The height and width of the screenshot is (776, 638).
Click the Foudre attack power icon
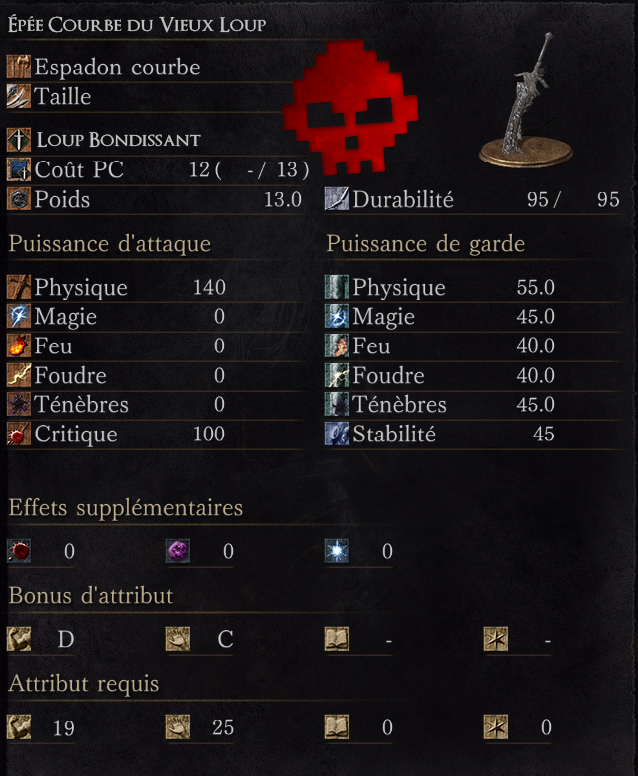[x=19, y=375]
